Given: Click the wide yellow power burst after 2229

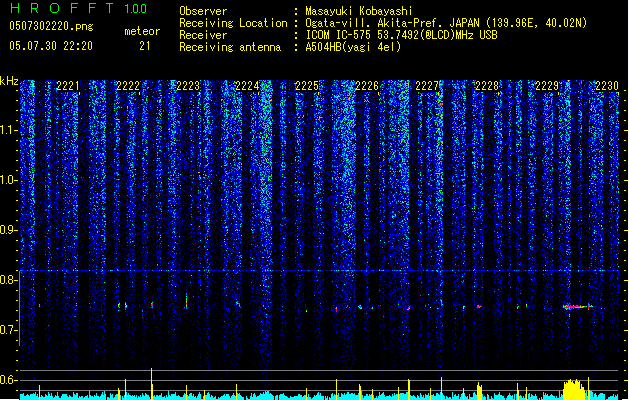Looking at the screenshot, I should click(x=574, y=389).
